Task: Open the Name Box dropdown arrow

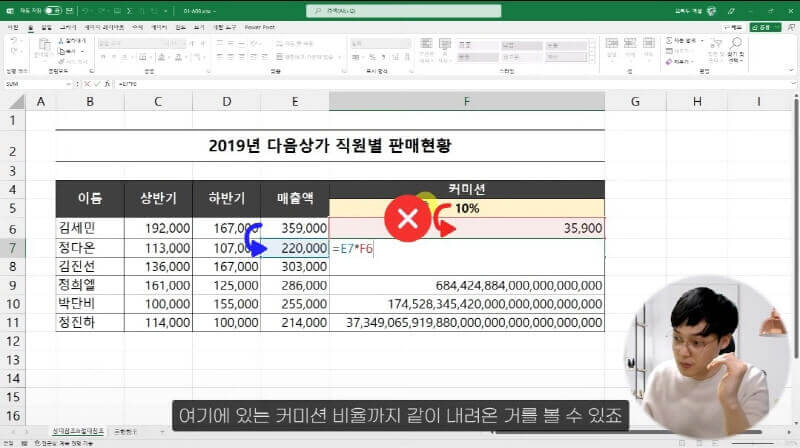Action: pos(68,84)
